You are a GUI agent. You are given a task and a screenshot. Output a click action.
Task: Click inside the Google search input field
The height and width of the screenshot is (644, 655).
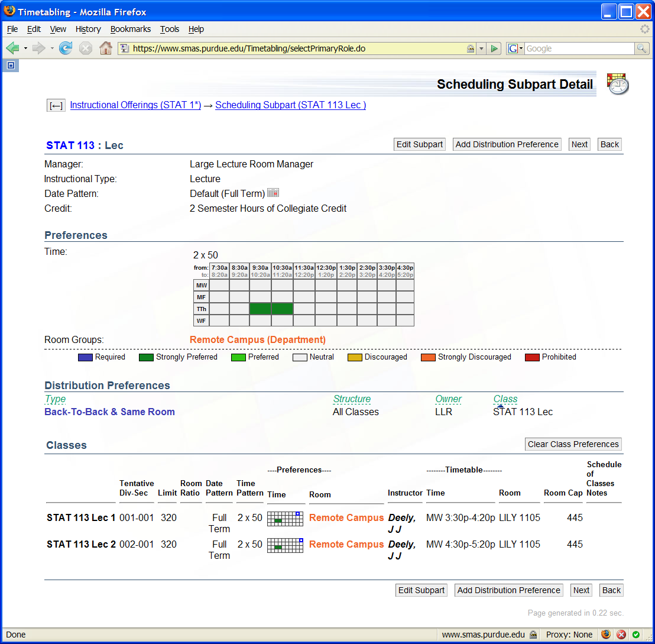coord(579,48)
